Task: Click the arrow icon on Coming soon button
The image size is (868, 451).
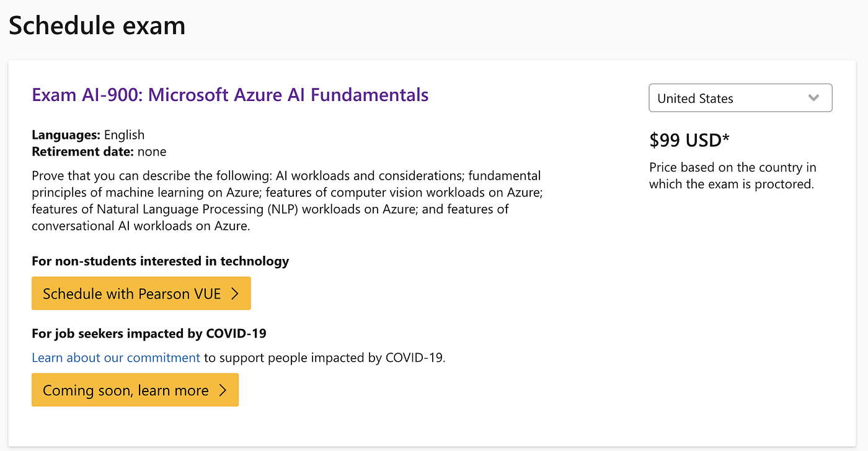Action: 223,390
